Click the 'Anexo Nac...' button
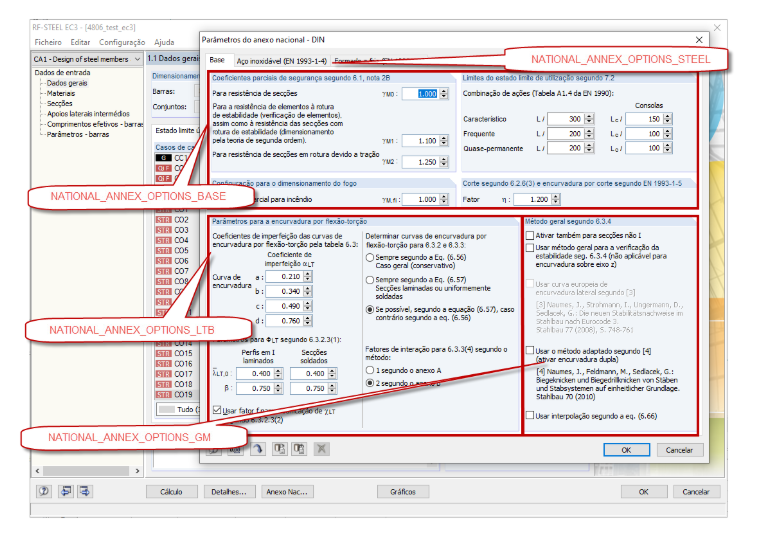760x542 pixels. tap(287, 492)
